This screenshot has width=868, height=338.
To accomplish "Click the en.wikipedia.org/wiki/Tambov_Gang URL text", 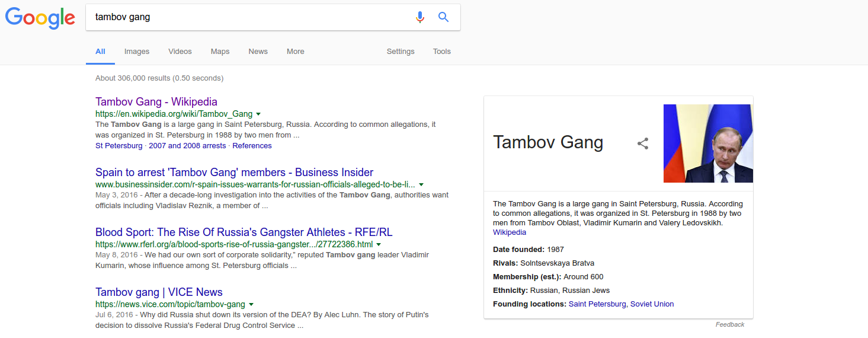I will (174, 114).
